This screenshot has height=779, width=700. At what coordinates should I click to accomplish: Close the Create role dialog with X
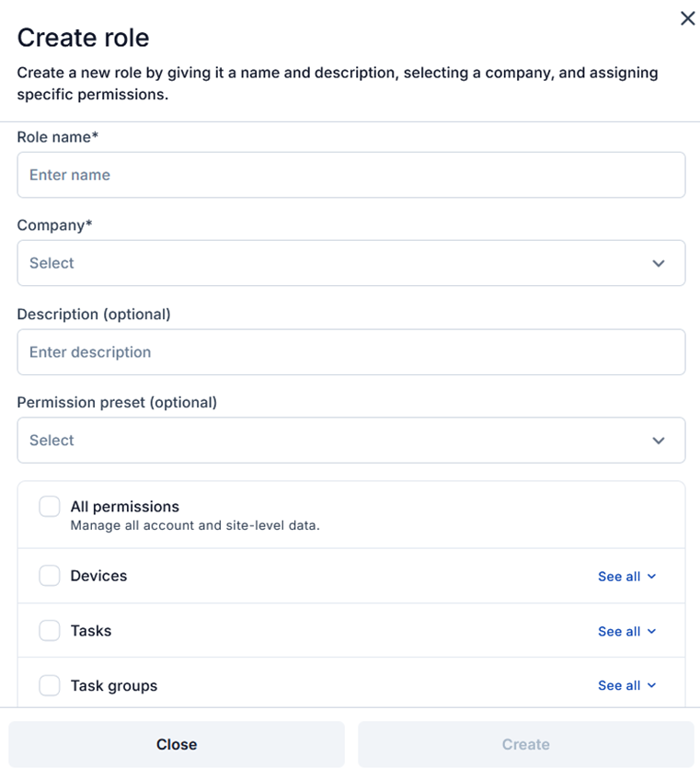pyautogui.click(x=687, y=18)
